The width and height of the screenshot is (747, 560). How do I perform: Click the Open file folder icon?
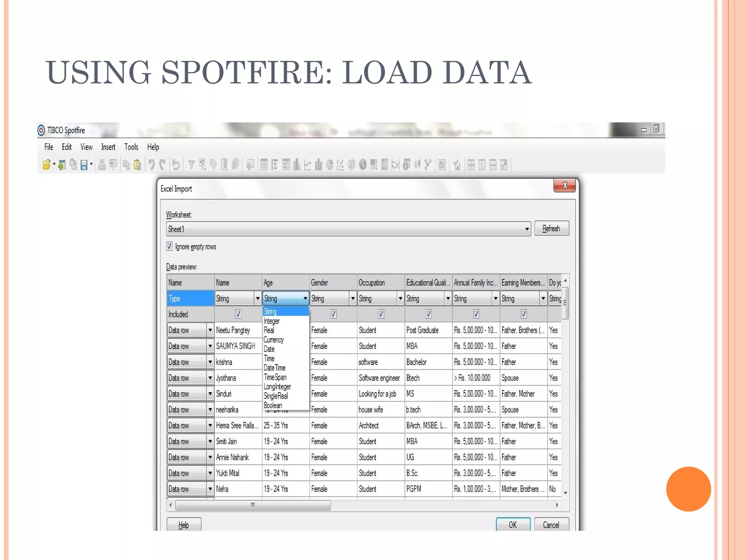coord(46,165)
